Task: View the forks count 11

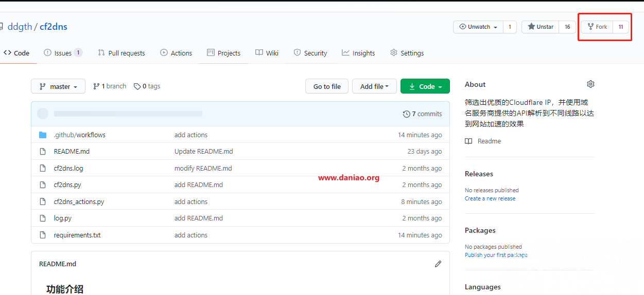Action: pos(621,27)
